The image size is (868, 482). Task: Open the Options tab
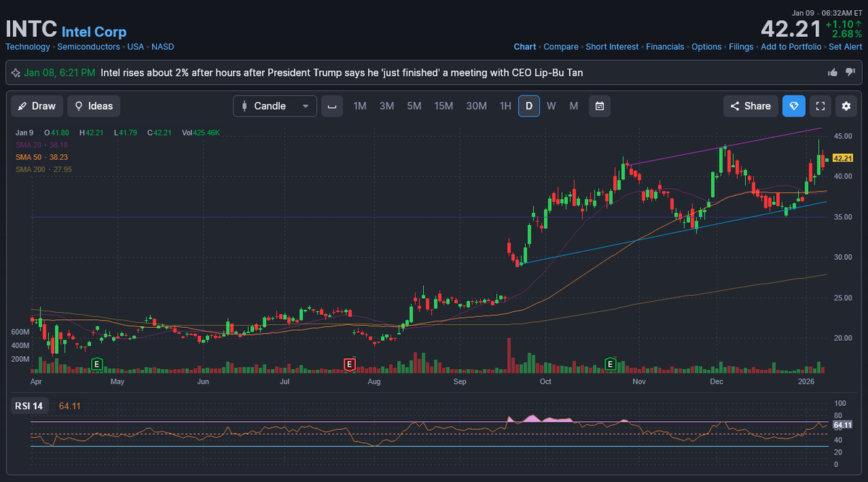coord(707,46)
